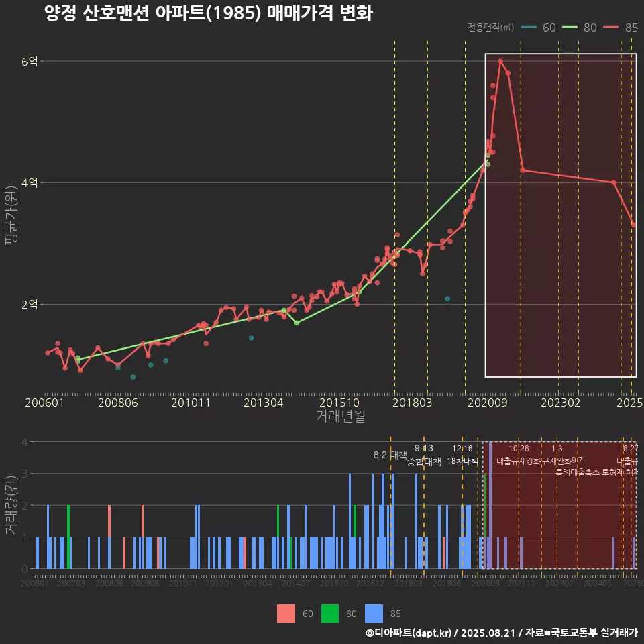Click 201407 on the volume chart x-axis
644x644 pixels.
pyautogui.click(x=296, y=583)
